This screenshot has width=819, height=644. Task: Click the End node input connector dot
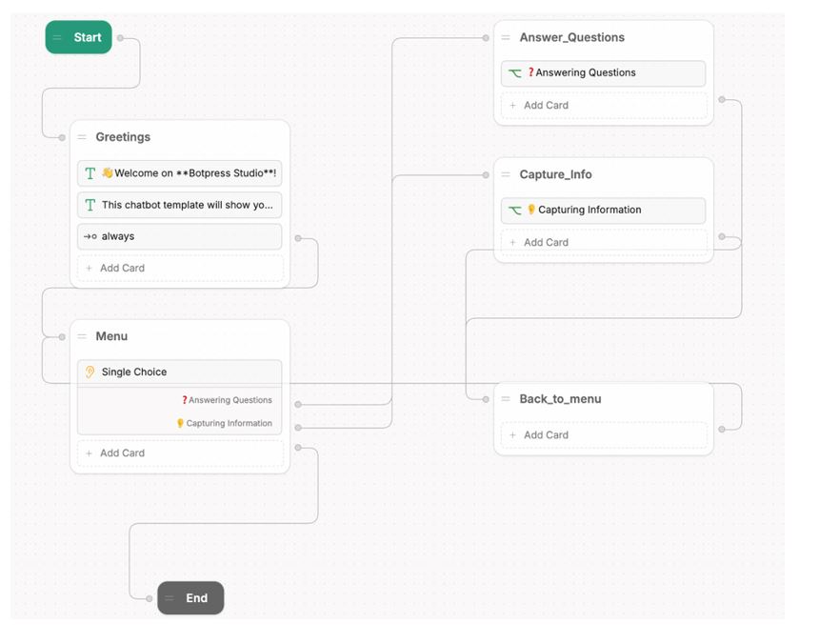[150, 598]
